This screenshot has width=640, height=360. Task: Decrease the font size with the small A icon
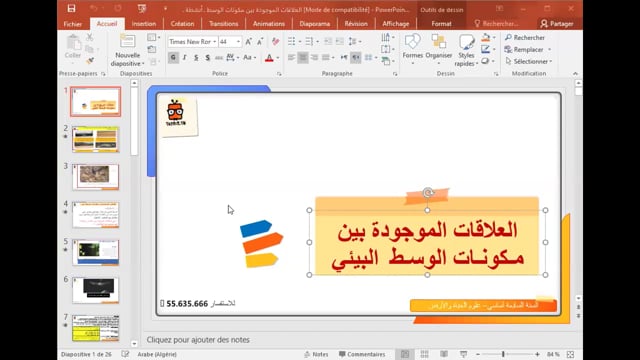tap(260, 41)
